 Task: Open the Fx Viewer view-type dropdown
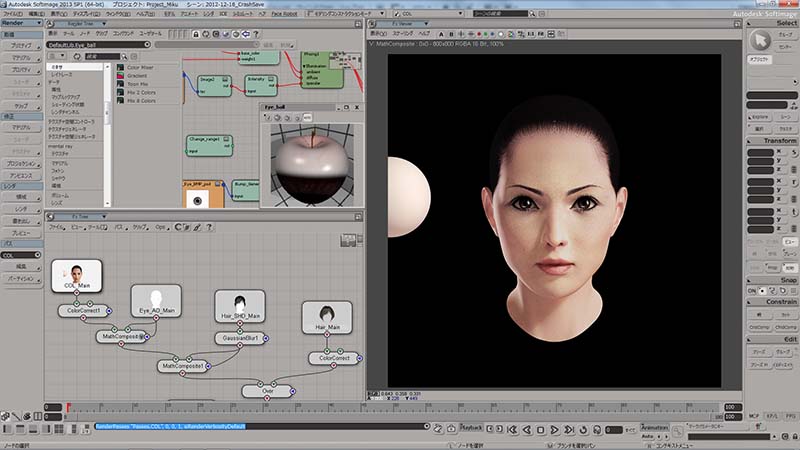pos(404,23)
